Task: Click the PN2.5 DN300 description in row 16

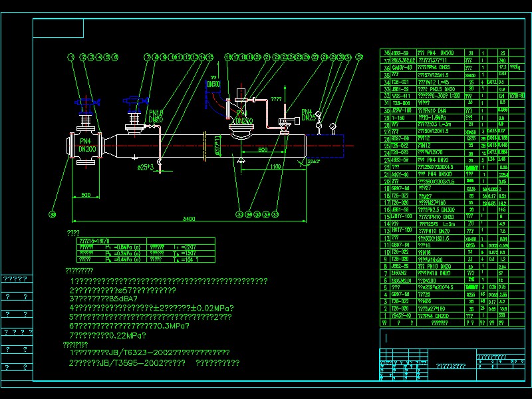Action: (441, 210)
